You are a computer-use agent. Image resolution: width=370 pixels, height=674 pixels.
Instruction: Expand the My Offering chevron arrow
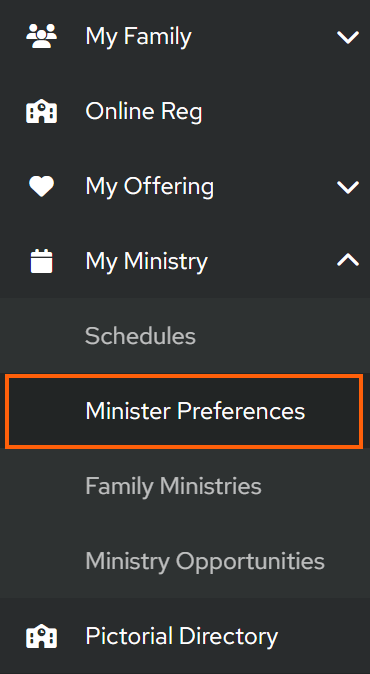click(x=348, y=187)
